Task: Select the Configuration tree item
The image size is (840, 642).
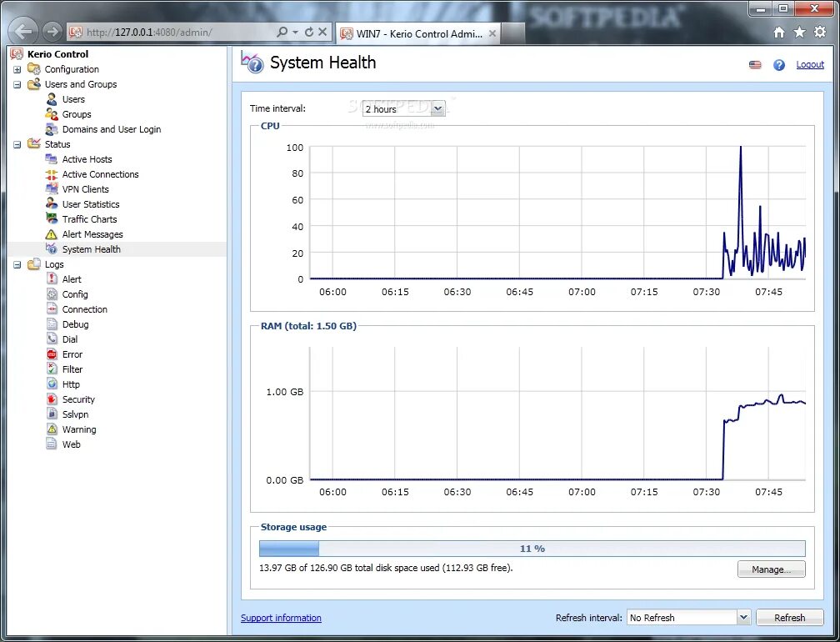Action: [72, 69]
